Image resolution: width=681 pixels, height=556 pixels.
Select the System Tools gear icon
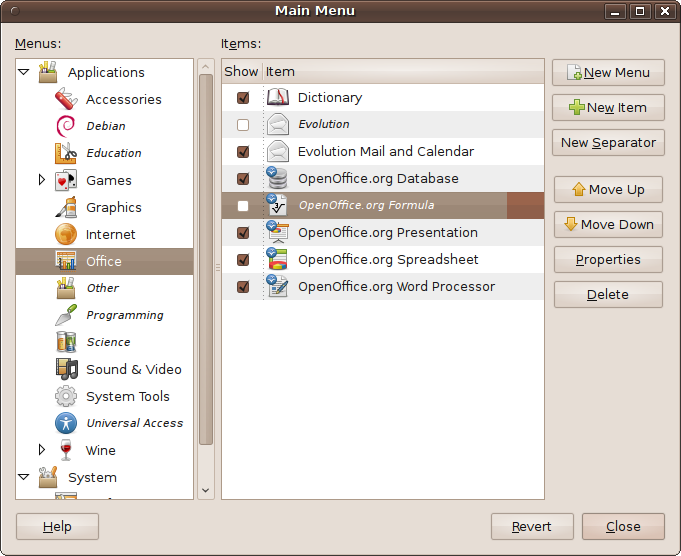66,396
